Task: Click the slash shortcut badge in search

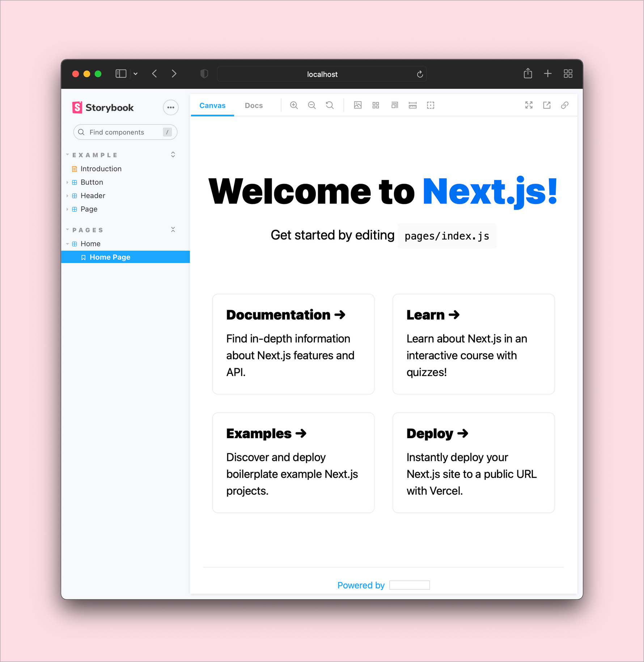Action: pos(167,132)
